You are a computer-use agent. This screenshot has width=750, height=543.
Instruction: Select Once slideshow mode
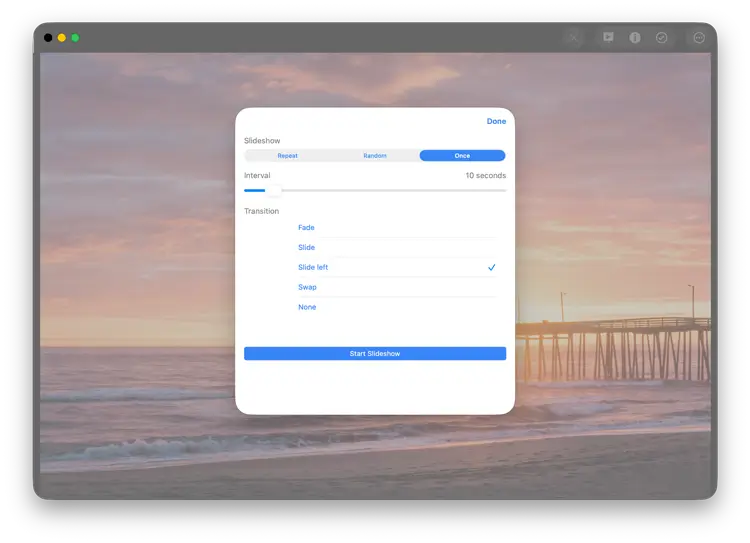462,156
